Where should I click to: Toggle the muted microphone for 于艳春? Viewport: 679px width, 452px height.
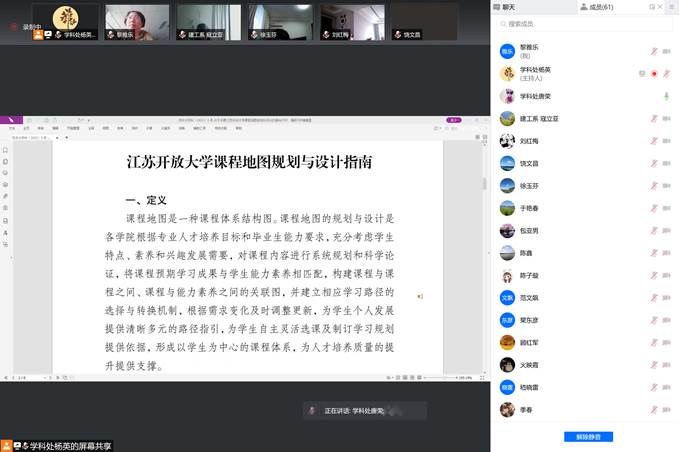(x=654, y=208)
